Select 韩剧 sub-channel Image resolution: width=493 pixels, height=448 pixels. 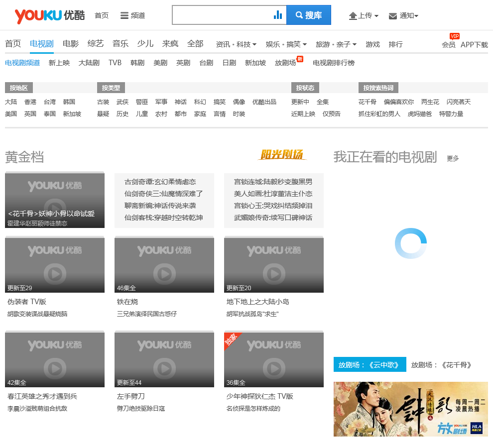[137, 63]
